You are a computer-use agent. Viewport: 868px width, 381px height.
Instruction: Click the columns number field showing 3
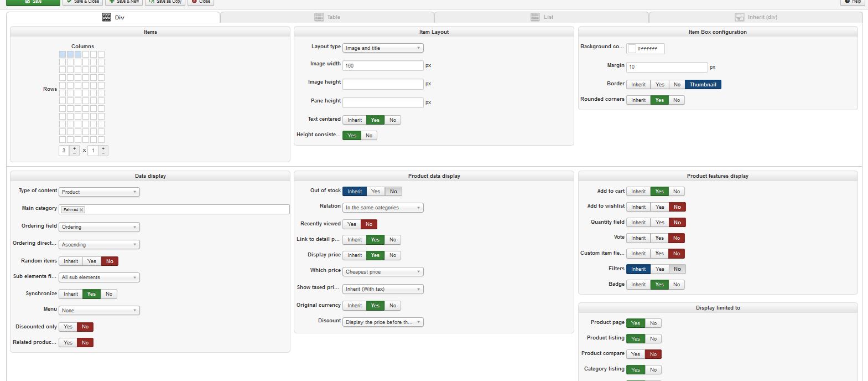pos(64,151)
